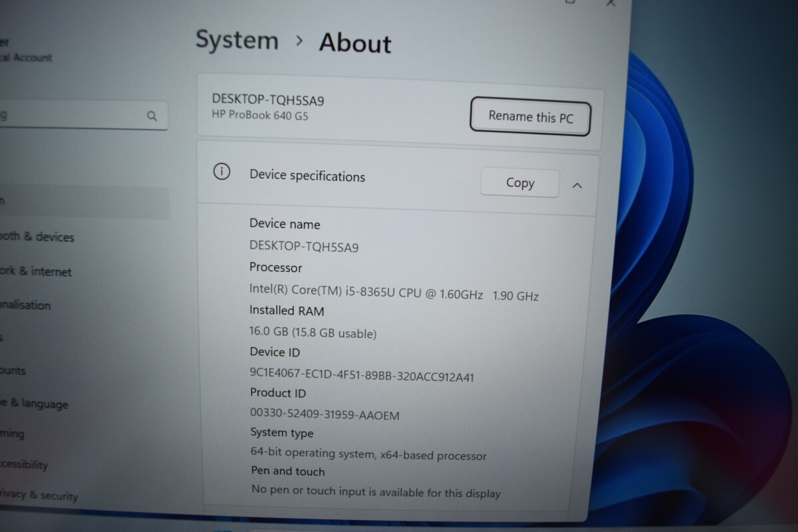
Task: Click the DESKTOP-TQH5SA9 name in header card
Action: click(x=268, y=99)
